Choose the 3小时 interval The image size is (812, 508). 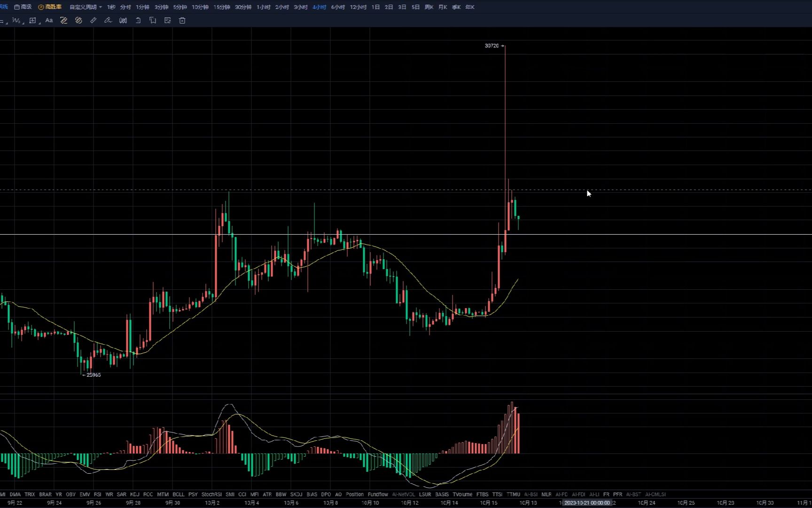click(301, 7)
